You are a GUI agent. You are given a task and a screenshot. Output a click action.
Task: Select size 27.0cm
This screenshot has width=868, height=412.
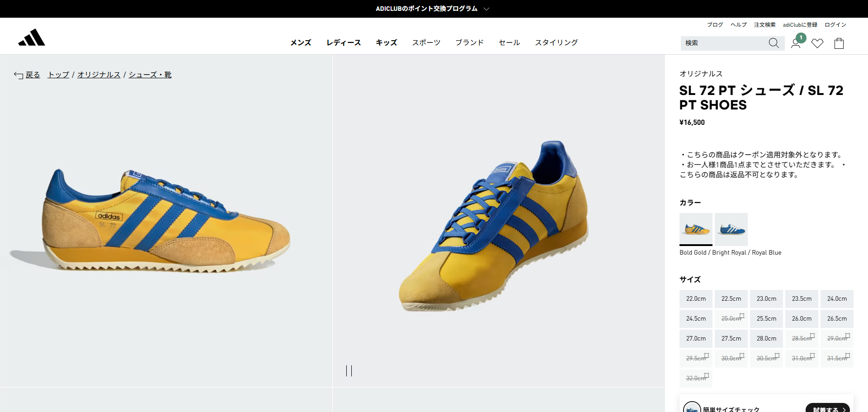pyautogui.click(x=696, y=339)
